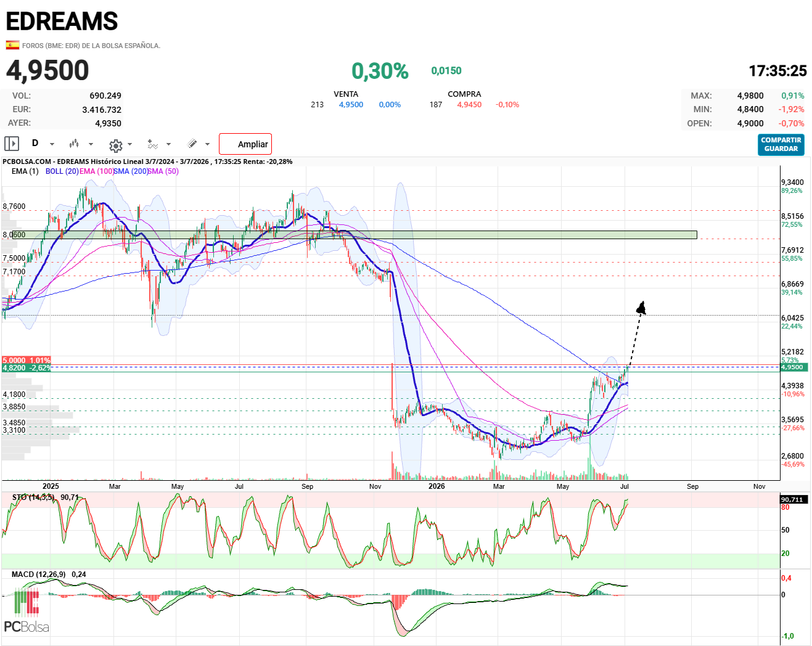Viewport: 812px width, 646px height.
Task: Click the Compartir Guardar button
Action: 781,144
